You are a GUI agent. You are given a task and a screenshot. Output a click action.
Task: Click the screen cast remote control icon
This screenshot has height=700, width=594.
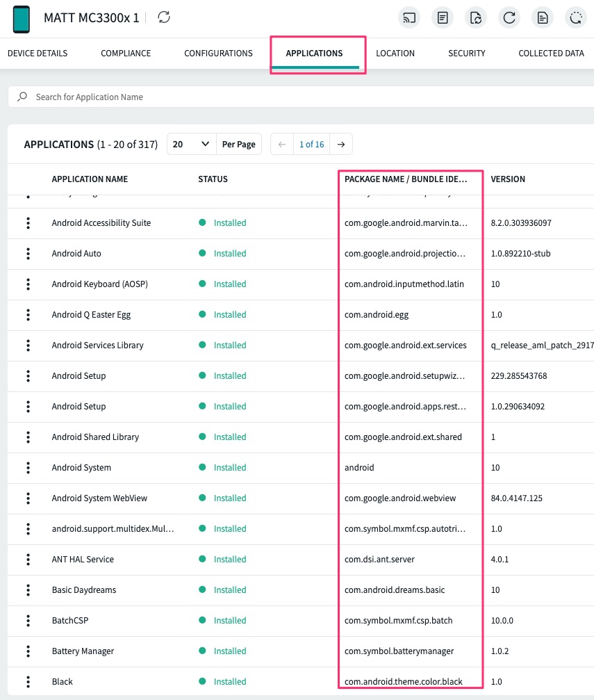click(409, 18)
